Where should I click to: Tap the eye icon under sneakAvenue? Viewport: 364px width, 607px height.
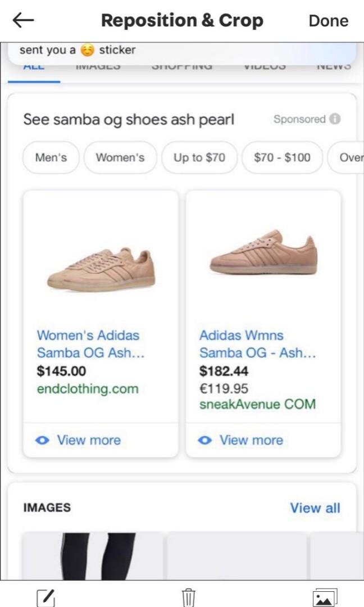(x=205, y=440)
